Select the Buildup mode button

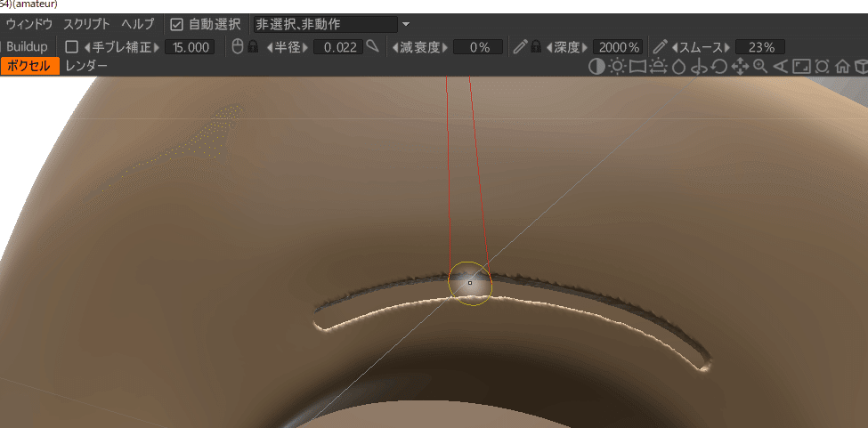[x=27, y=47]
